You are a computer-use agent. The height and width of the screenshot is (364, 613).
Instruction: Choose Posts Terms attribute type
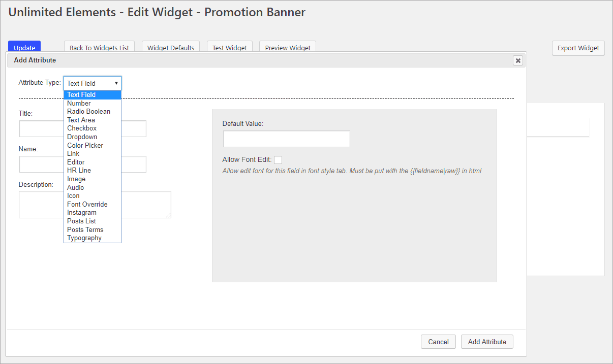[93, 229]
